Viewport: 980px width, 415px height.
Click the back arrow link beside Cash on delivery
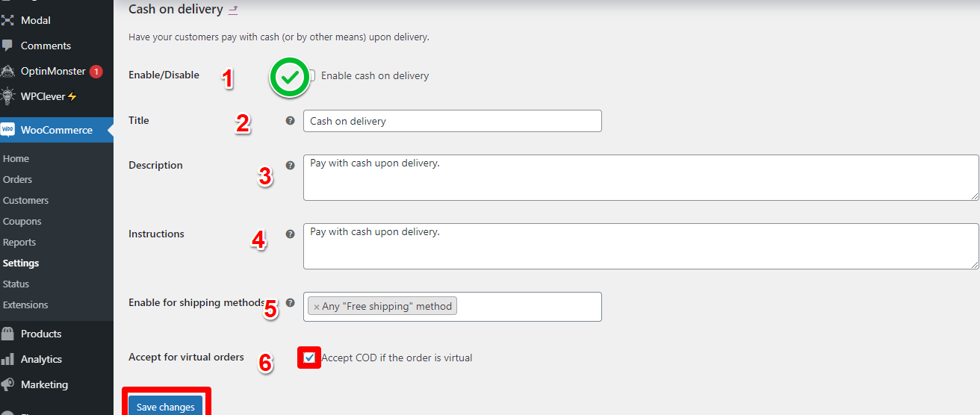pos(233,10)
